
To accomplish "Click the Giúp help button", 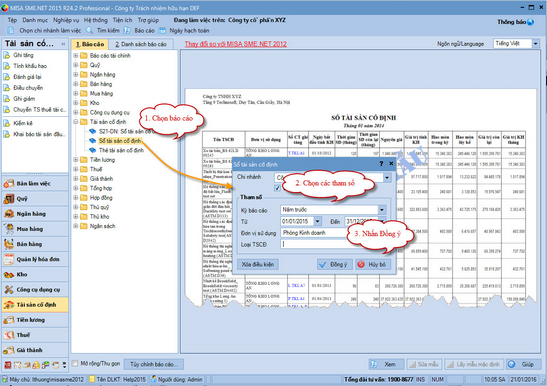I will click(523, 364).
